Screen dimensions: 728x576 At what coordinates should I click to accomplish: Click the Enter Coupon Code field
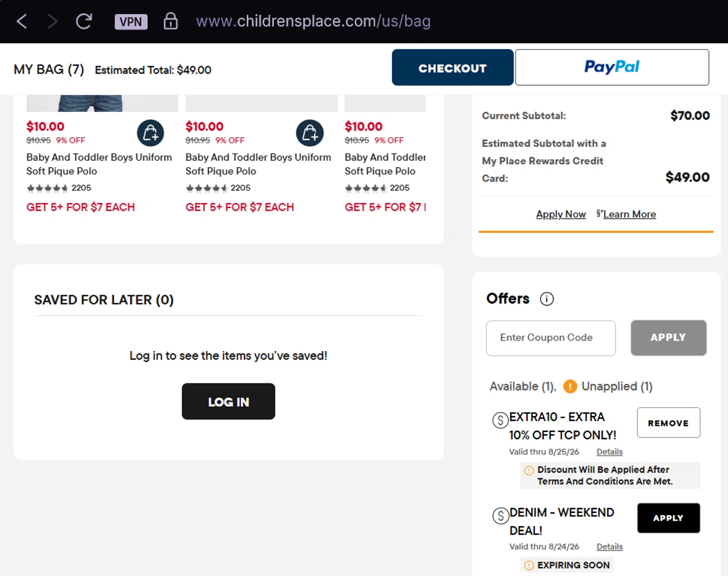click(551, 338)
